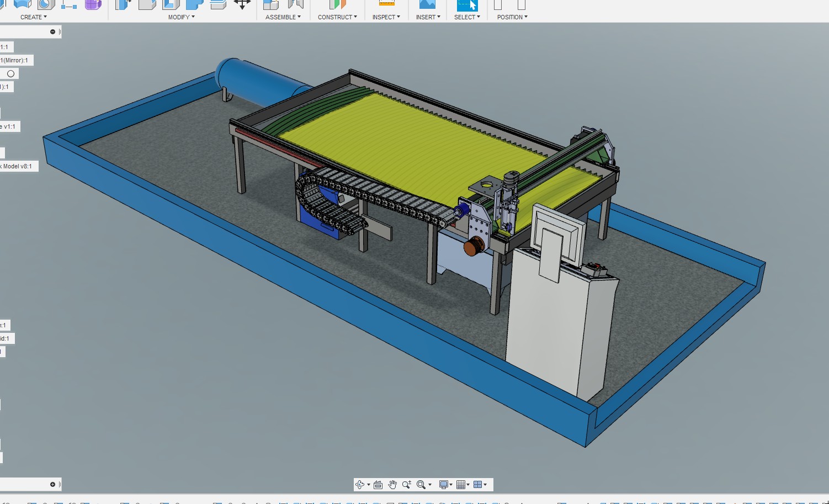
Task: Select the "id:1" browser item
Action: pyautogui.click(x=7, y=338)
